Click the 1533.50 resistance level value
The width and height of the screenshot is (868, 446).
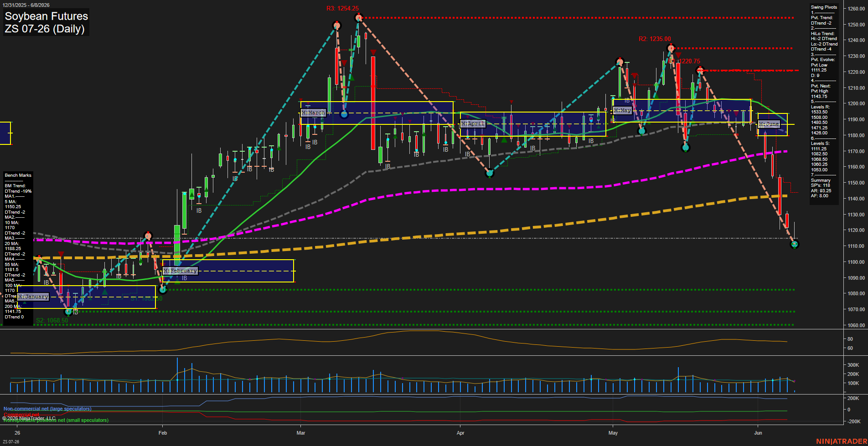(x=819, y=112)
